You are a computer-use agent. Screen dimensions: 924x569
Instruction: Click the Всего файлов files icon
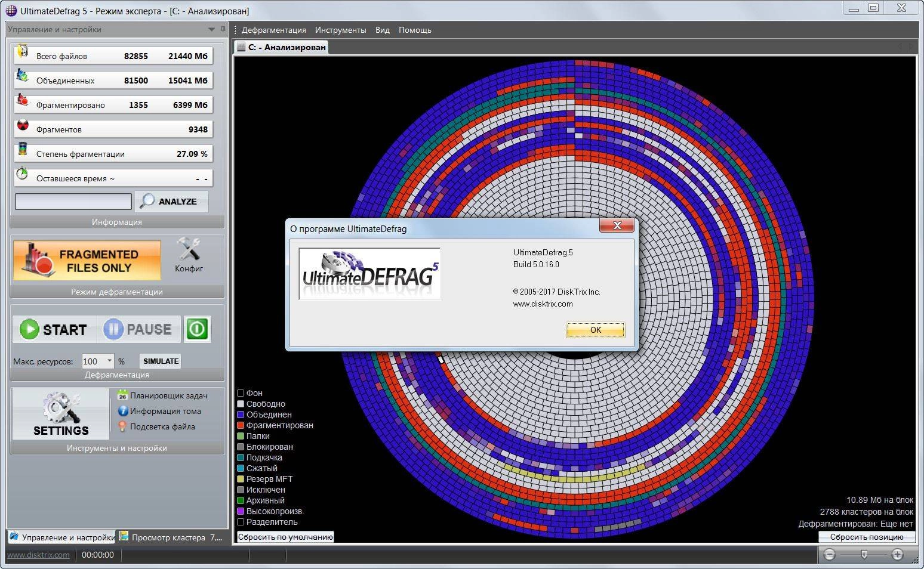point(23,52)
